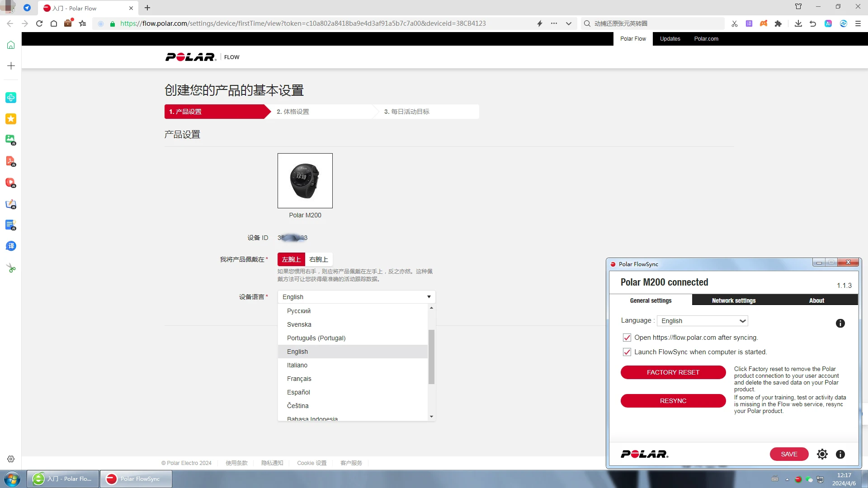Choose Português (Portugal) from the language list
The height and width of the screenshot is (488, 868).
point(353,338)
